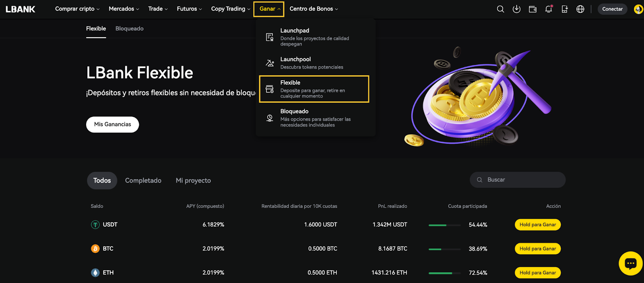Viewport: 644px width, 283px height.
Task: Click the PnL realizado column header
Action: click(392, 206)
